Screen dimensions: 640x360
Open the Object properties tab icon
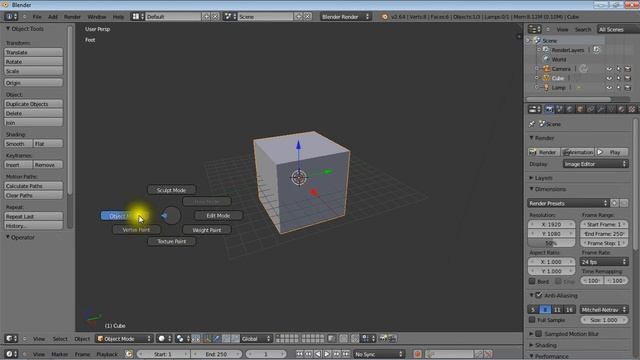pyautogui.click(x=580, y=109)
